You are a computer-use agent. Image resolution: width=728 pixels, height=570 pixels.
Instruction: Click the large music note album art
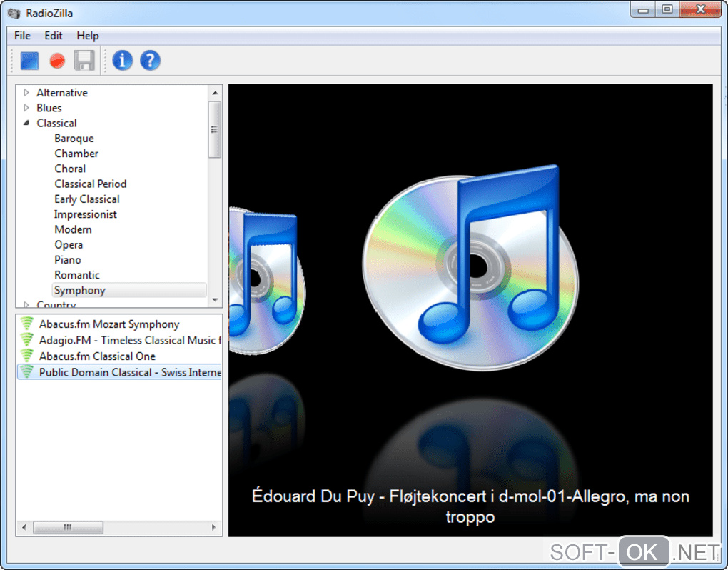(x=470, y=268)
